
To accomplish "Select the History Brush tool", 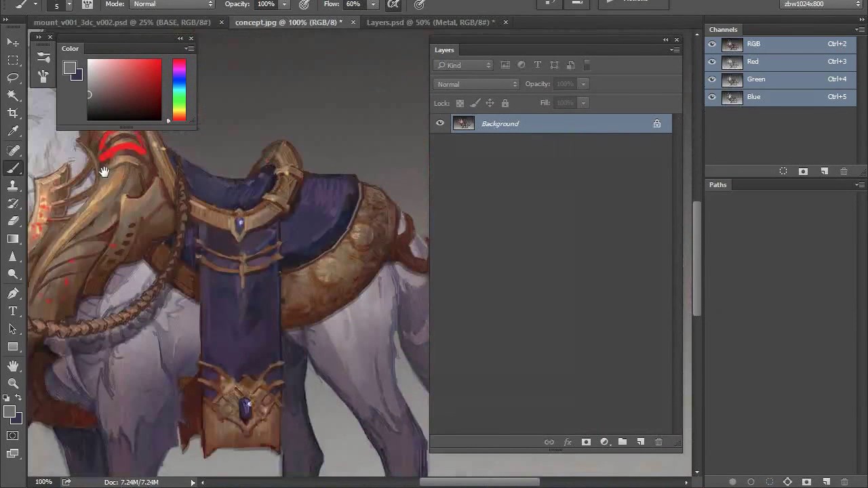I will [13, 203].
